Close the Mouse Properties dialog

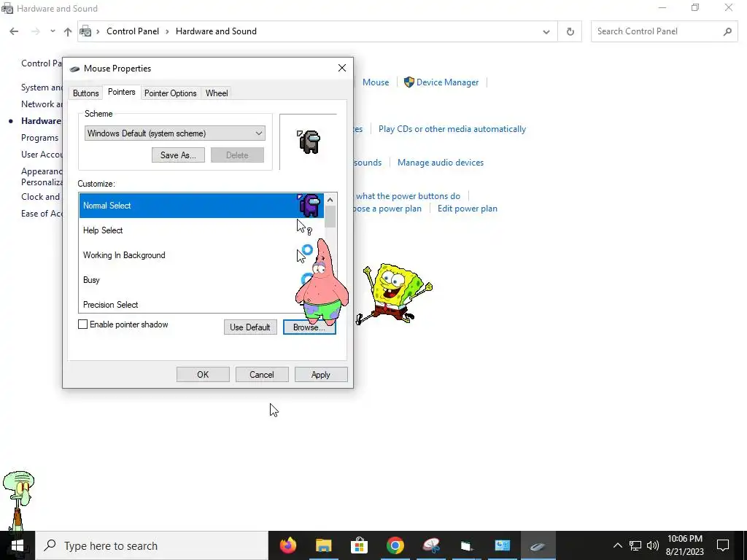342,68
